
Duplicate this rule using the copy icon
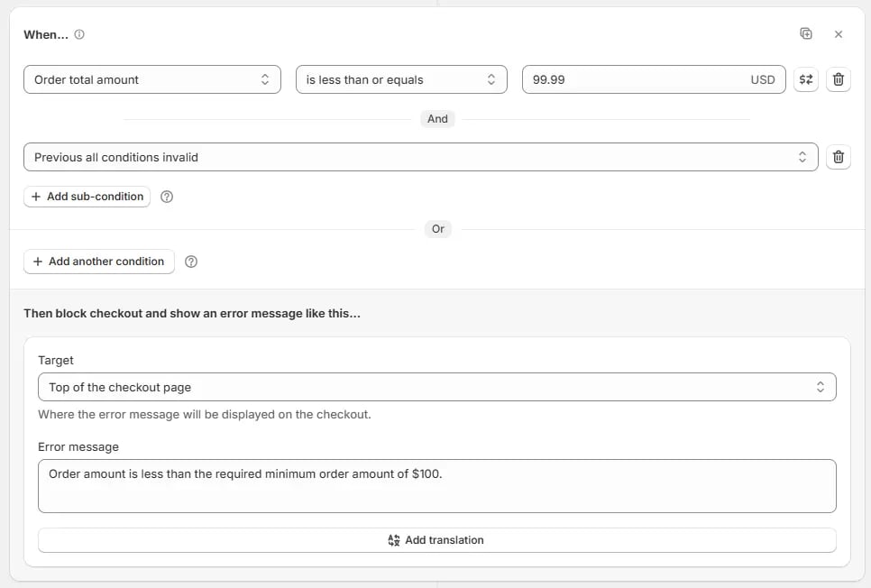[x=805, y=34]
